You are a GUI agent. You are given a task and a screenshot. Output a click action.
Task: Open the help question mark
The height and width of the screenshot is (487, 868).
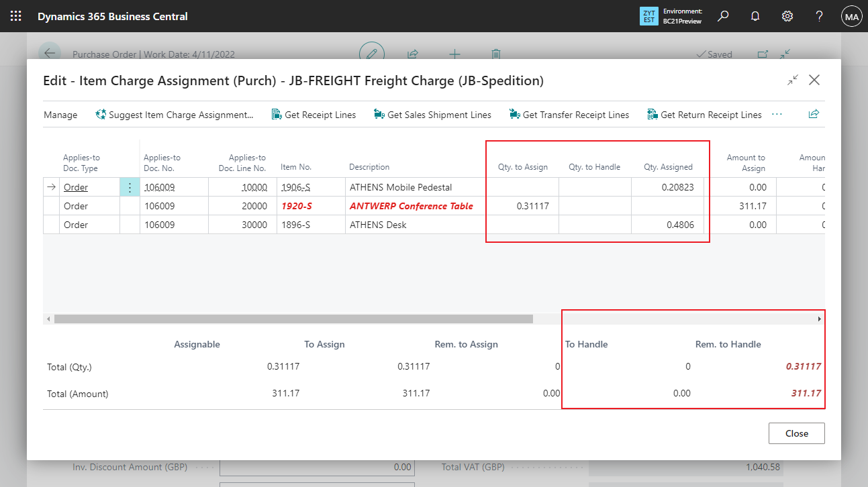819,16
